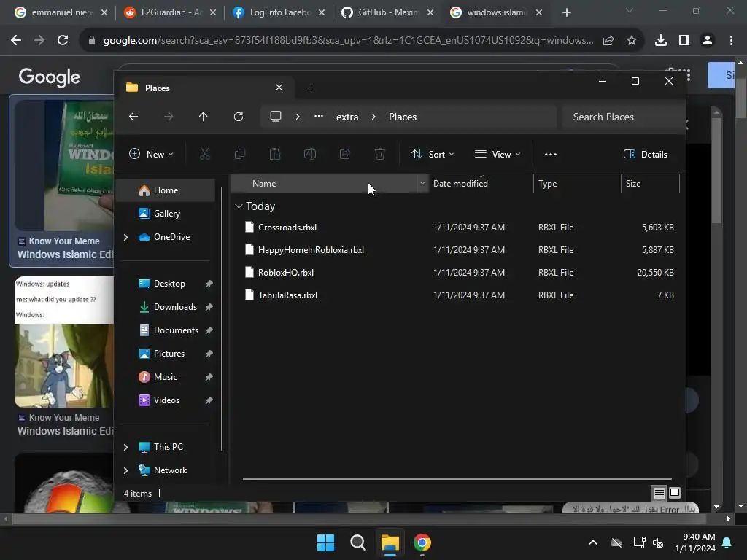
Task: Show hidden breadcrumb path ellipsis
Action: (x=319, y=116)
